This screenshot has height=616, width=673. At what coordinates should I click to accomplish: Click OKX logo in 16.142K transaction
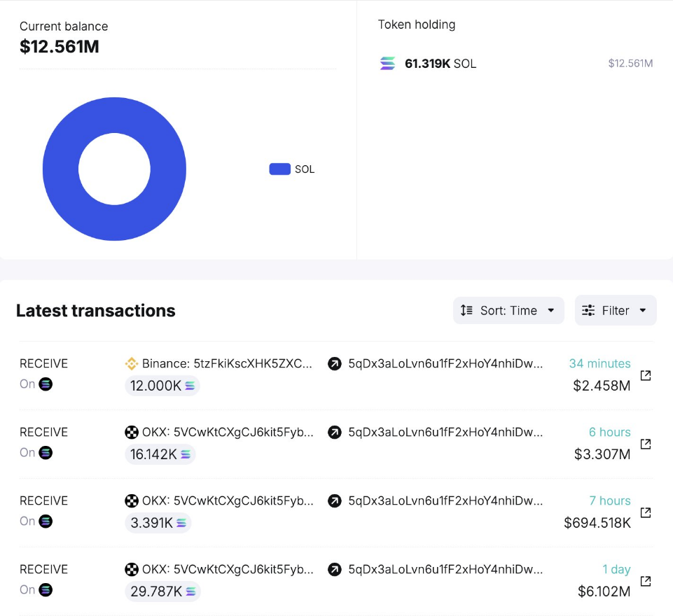coord(131,433)
